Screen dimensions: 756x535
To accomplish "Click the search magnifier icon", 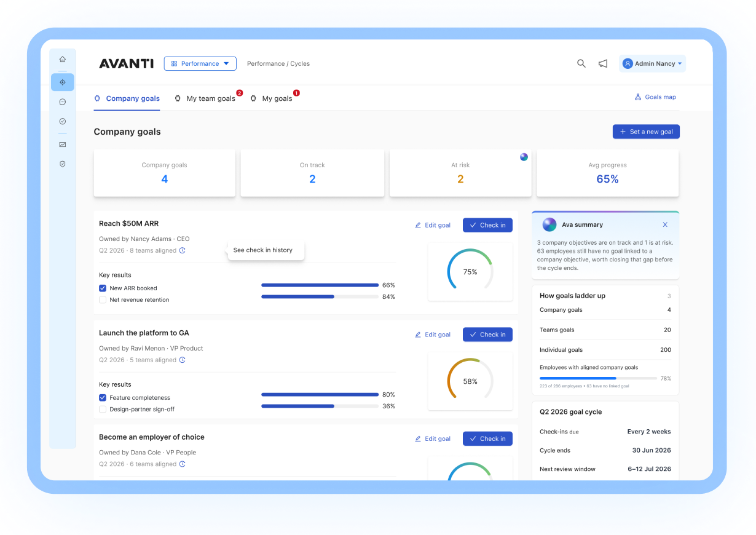I will [x=581, y=63].
